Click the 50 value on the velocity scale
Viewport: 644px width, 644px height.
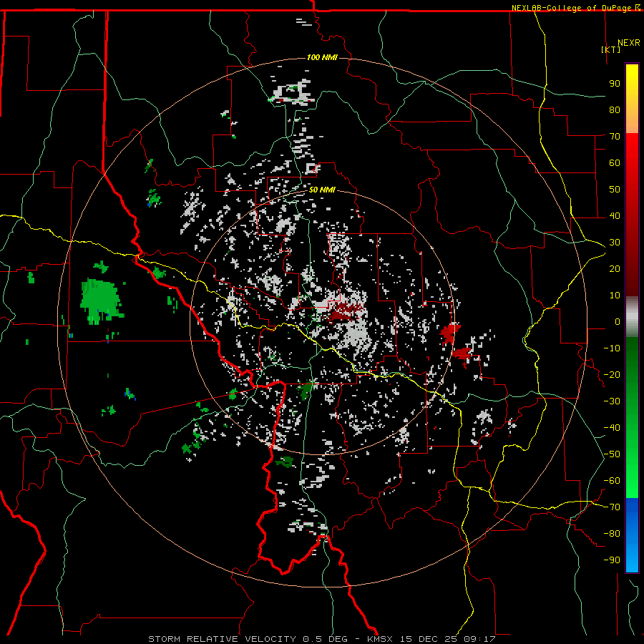click(x=615, y=190)
